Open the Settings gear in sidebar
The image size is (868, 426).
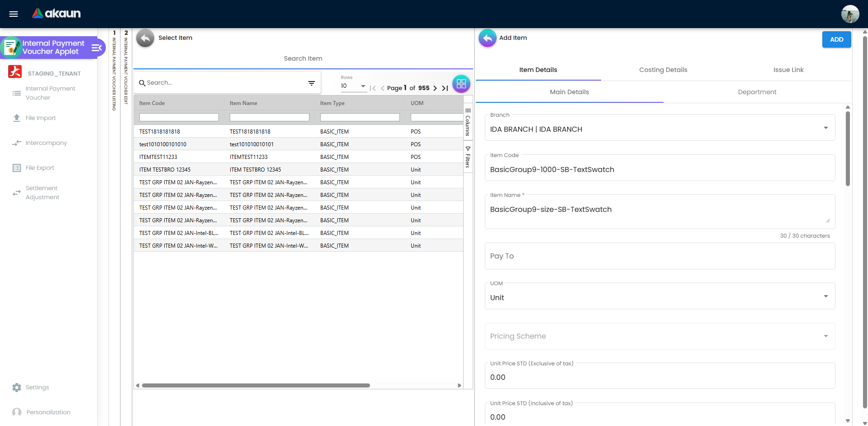17,388
